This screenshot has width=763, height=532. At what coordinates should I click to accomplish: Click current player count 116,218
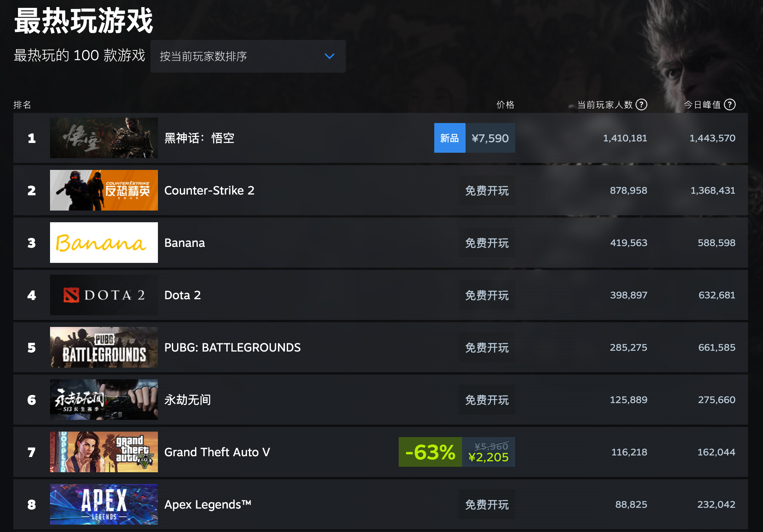click(x=629, y=452)
